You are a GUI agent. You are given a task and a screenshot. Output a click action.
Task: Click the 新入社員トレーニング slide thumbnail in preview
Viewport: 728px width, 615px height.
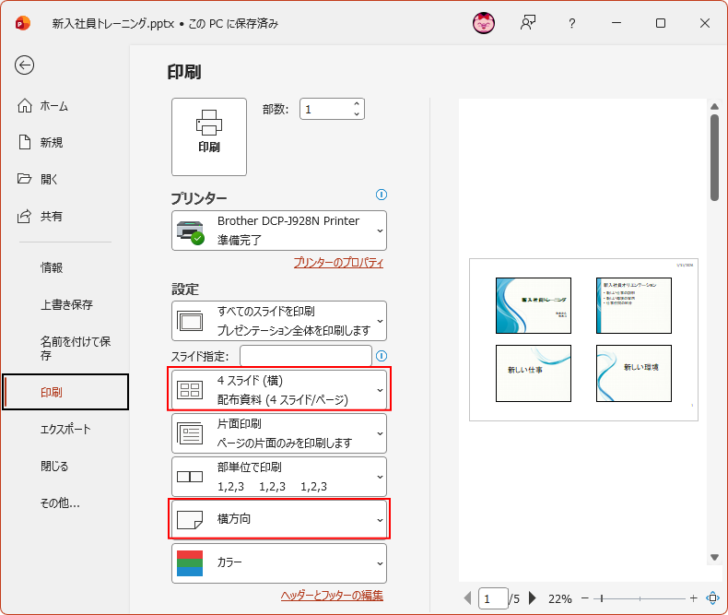533,305
